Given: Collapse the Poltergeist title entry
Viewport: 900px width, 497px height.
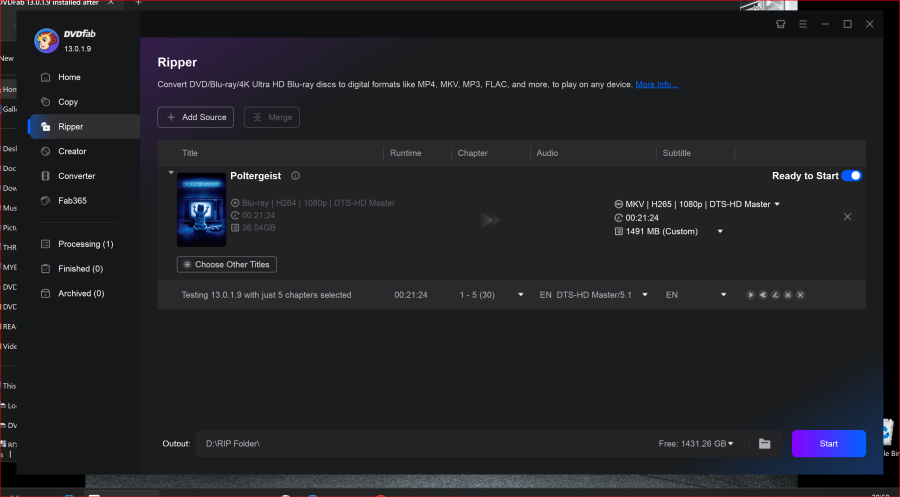Looking at the screenshot, I should (x=171, y=172).
